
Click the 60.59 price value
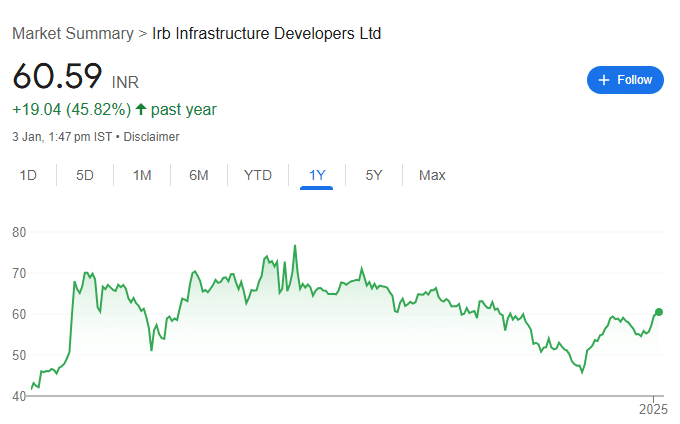[x=57, y=76]
